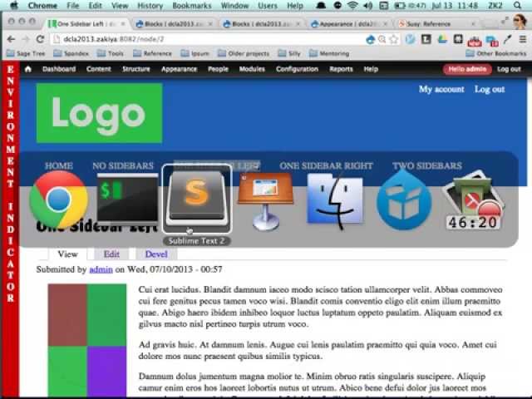Open the Devel tab of the node
Image resolution: width=532 pixels, height=399 pixels.
tap(156, 254)
